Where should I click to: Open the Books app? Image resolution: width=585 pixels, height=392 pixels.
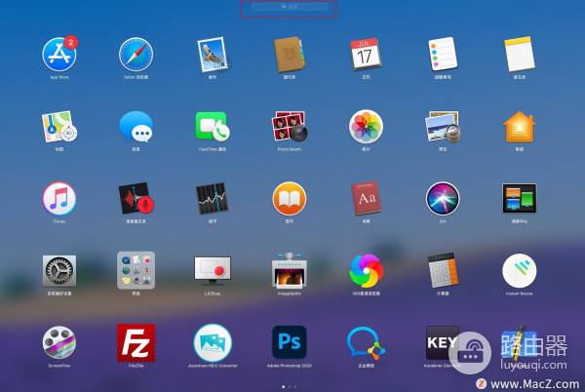pos(290,198)
